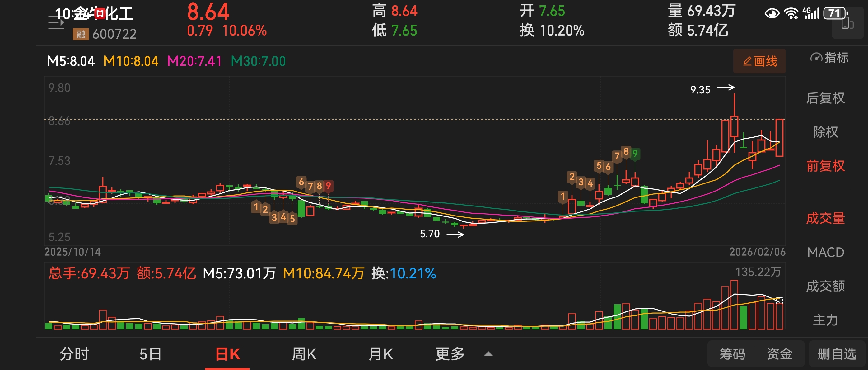Tap the battery indicator in status bar
The height and width of the screenshot is (370, 868).
pos(834,13)
